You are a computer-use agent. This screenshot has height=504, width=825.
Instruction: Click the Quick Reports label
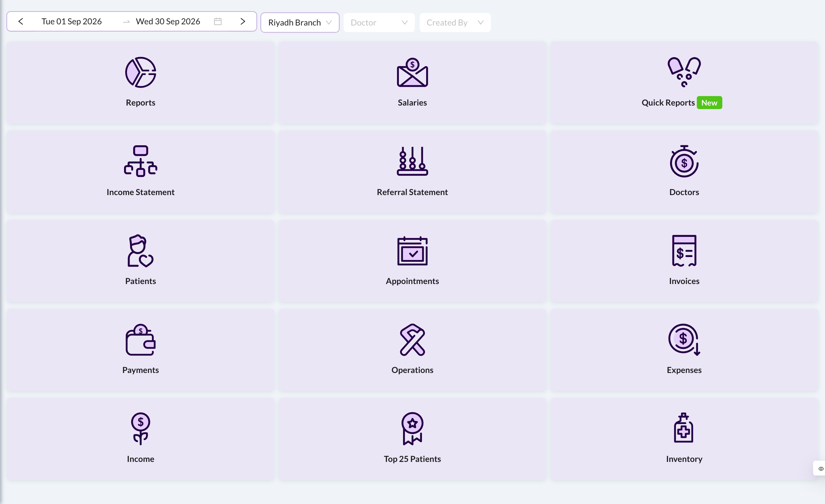coord(668,103)
